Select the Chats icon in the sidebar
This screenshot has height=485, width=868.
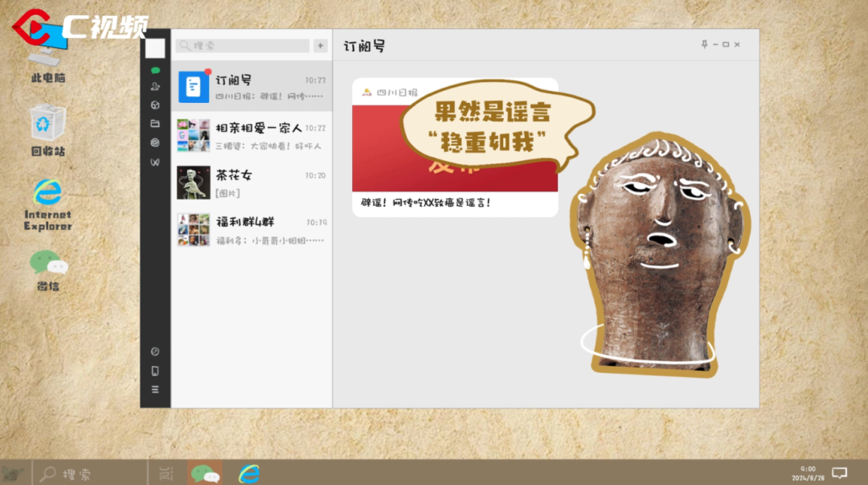pos(155,72)
